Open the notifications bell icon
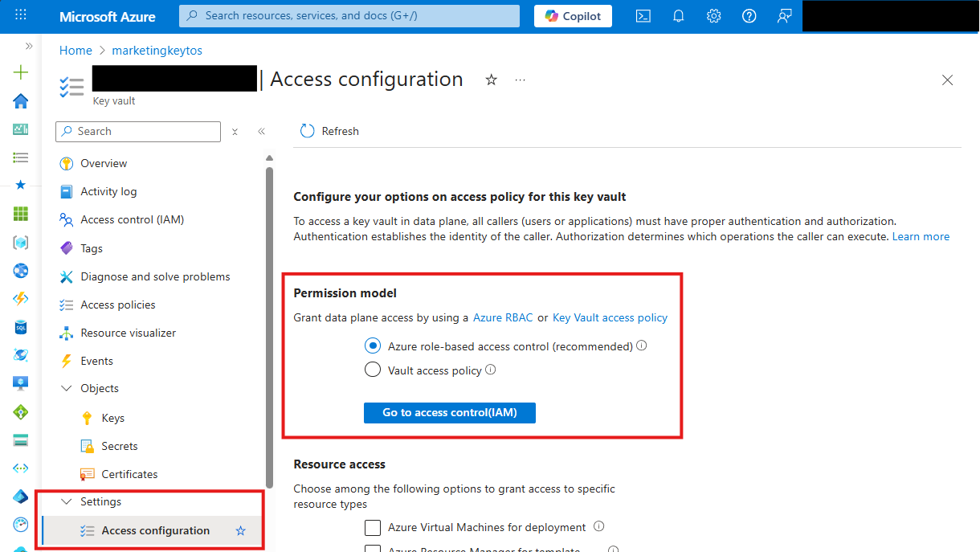Image resolution: width=980 pixels, height=552 pixels. 678,16
